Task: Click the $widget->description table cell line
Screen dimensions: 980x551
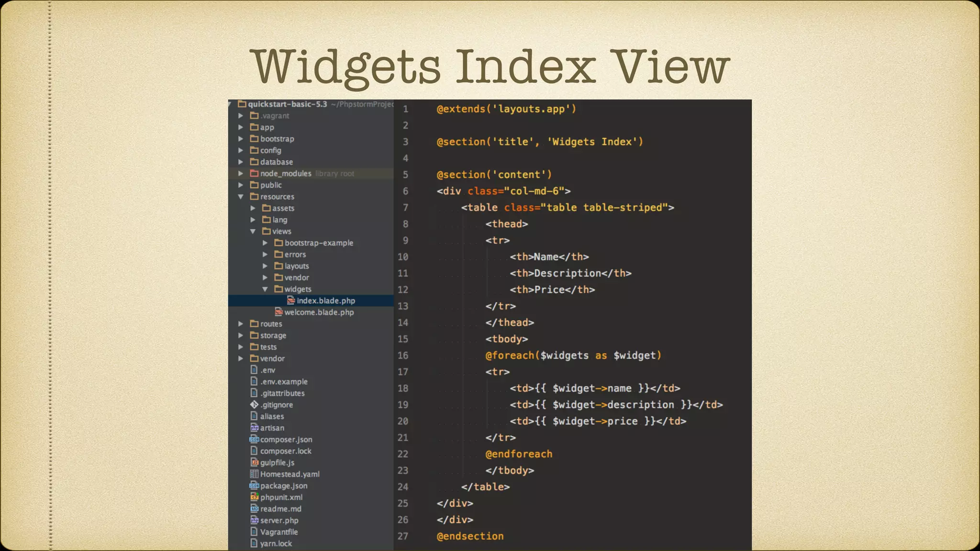Action: tap(616, 405)
